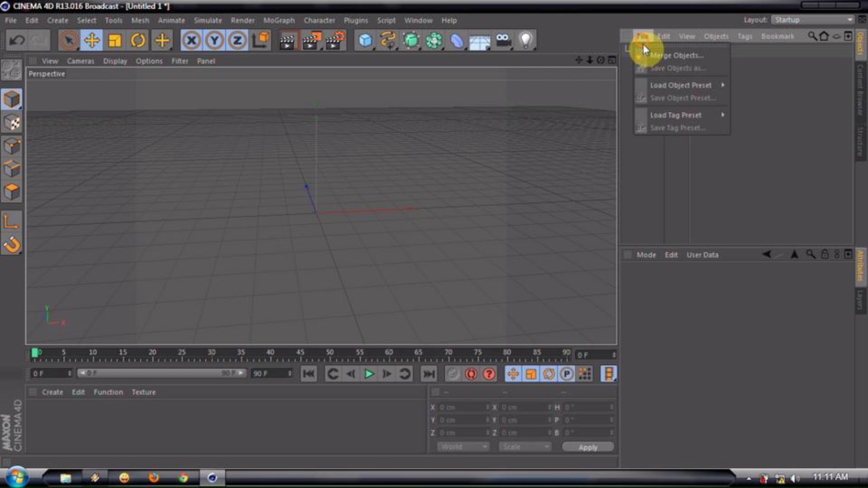Switch to Polygons mode
Image resolution: width=868 pixels, height=488 pixels.
(12, 192)
